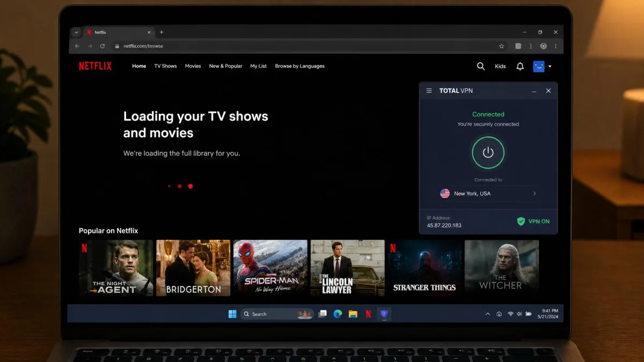Open TV Shows in Netflix nav
The height and width of the screenshot is (362, 644).
[x=165, y=66]
